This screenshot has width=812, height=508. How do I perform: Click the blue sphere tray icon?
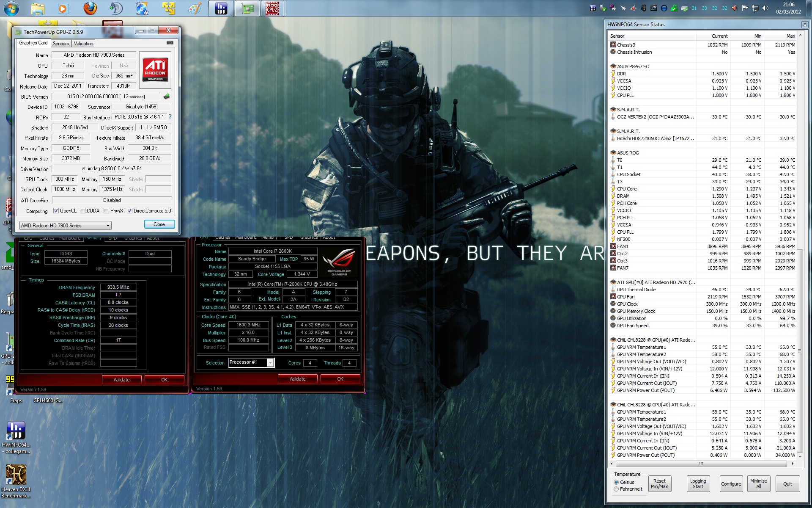[664, 8]
